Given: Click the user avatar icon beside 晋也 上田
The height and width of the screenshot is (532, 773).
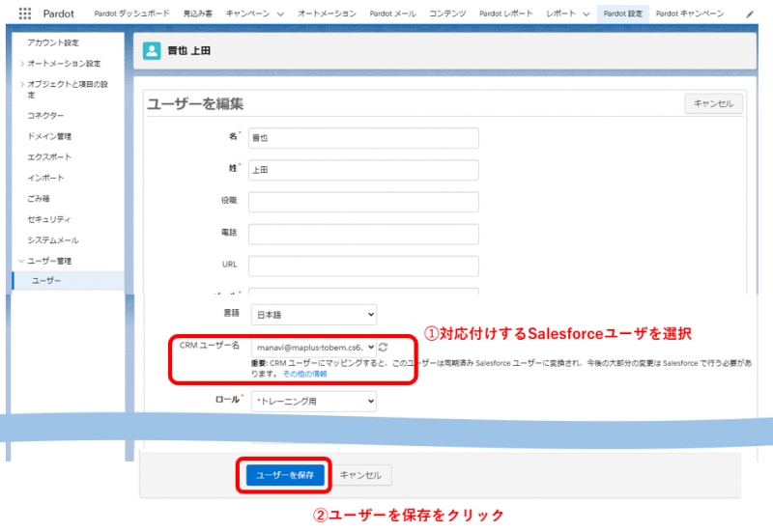Looking at the screenshot, I should pos(152,51).
